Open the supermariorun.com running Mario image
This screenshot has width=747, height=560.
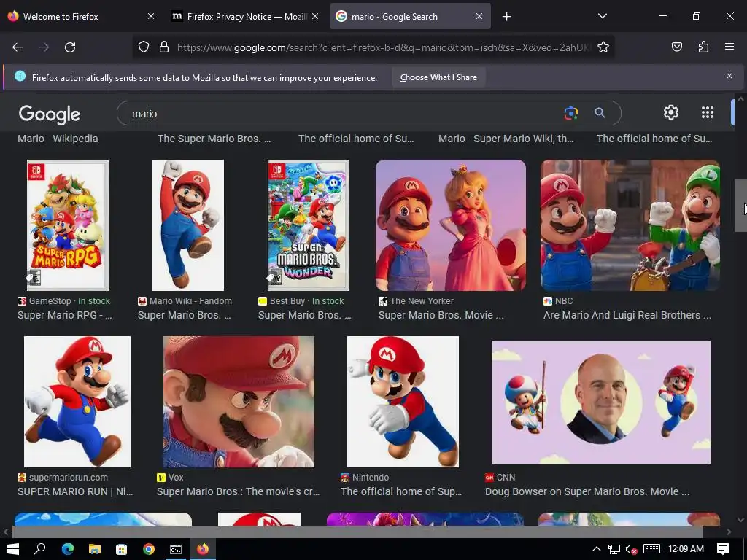(77, 402)
